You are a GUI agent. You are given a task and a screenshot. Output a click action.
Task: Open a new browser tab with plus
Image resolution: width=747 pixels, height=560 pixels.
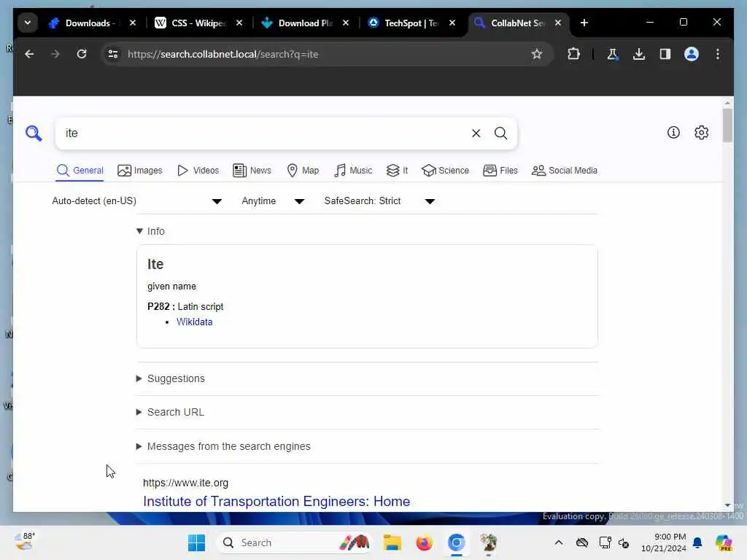click(x=584, y=23)
